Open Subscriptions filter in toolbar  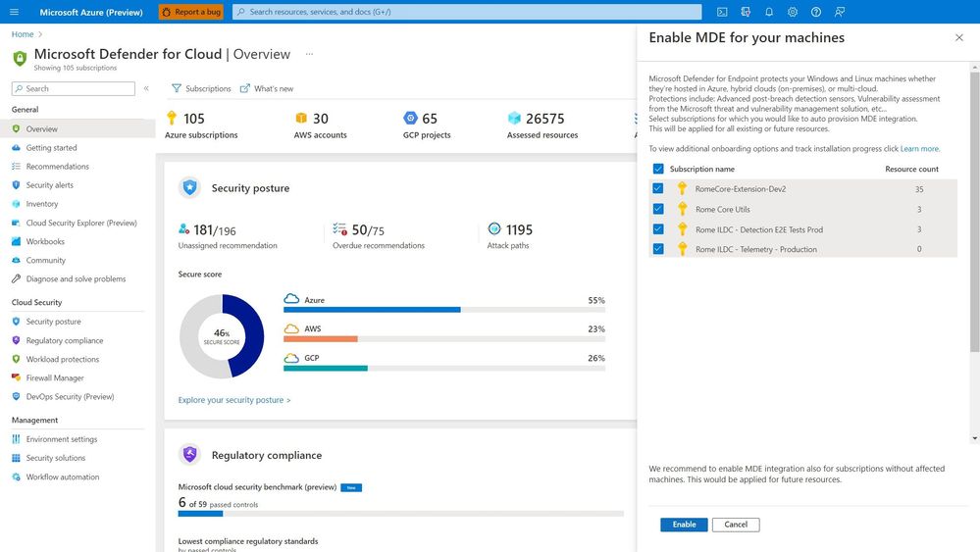201,88
